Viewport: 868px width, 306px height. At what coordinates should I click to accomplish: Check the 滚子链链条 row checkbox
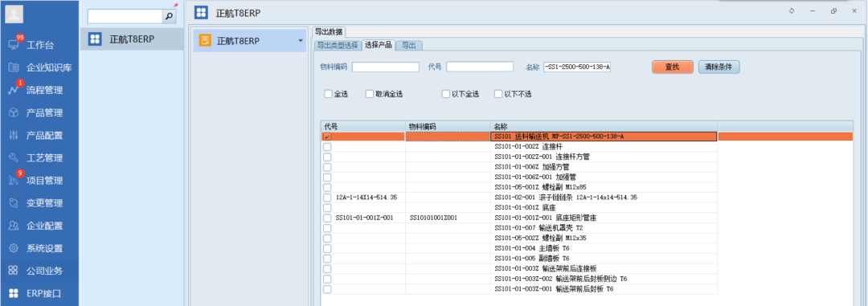click(328, 198)
